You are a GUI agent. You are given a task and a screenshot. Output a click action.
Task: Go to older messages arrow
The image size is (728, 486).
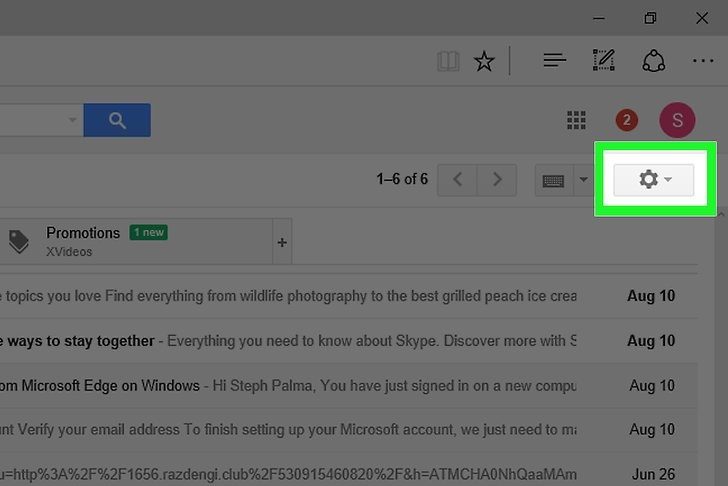tap(497, 180)
